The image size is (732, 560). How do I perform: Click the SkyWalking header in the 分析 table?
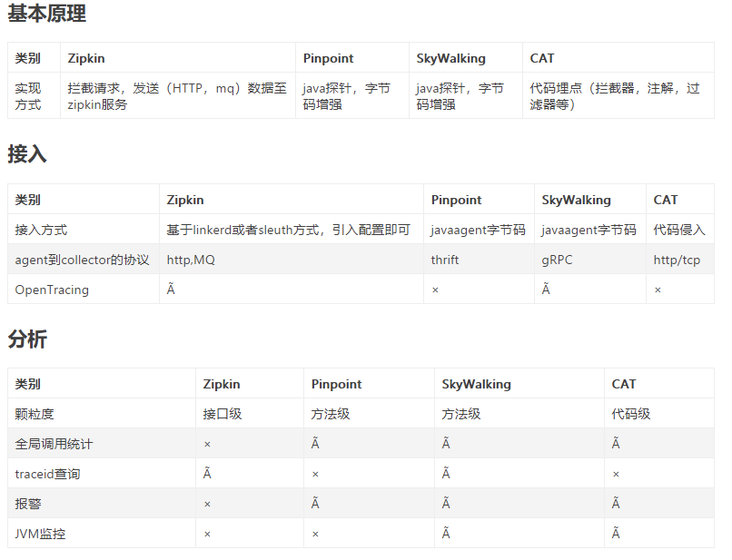pyautogui.click(x=477, y=384)
